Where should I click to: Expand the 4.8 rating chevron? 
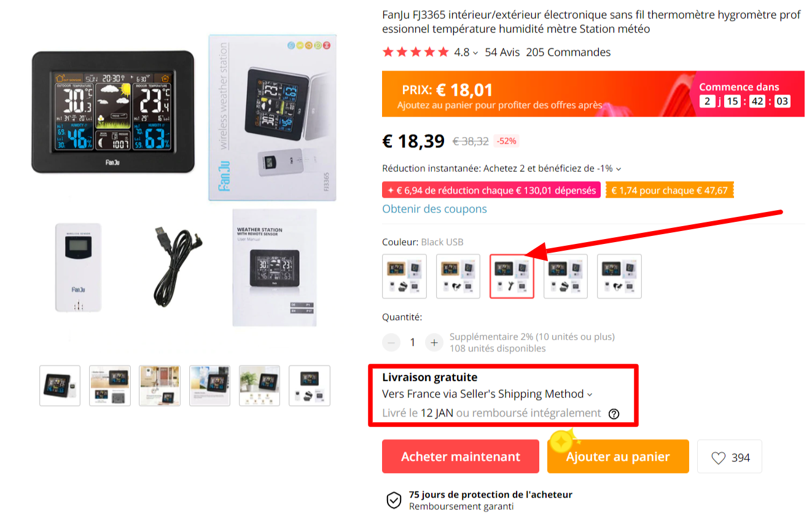coord(475,53)
